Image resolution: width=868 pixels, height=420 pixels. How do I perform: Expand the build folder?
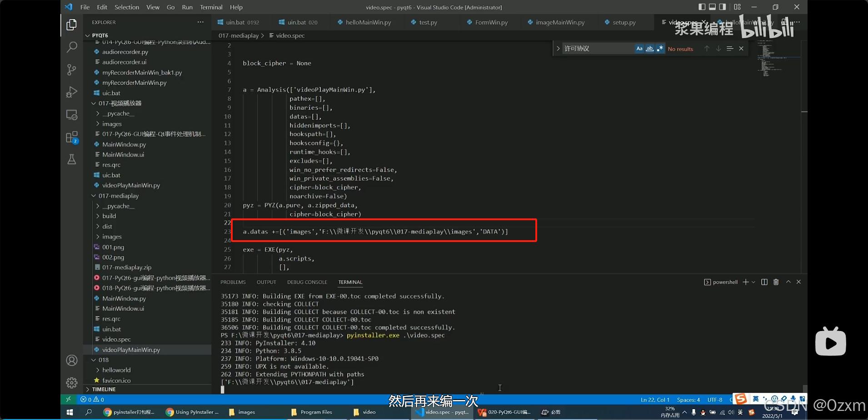[x=109, y=216]
